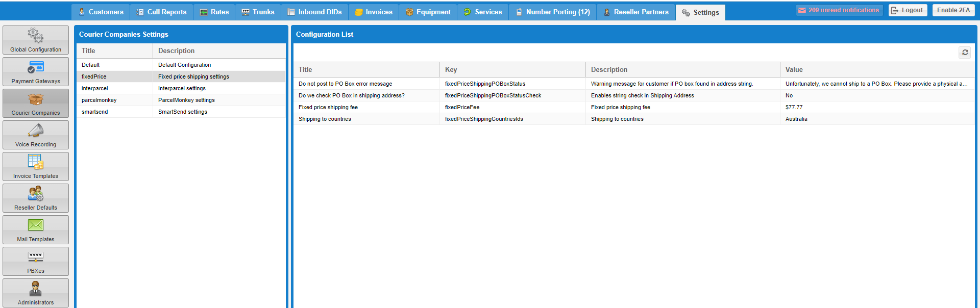Open Administrators person icon
The image size is (980, 308).
[x=36, y=288]
